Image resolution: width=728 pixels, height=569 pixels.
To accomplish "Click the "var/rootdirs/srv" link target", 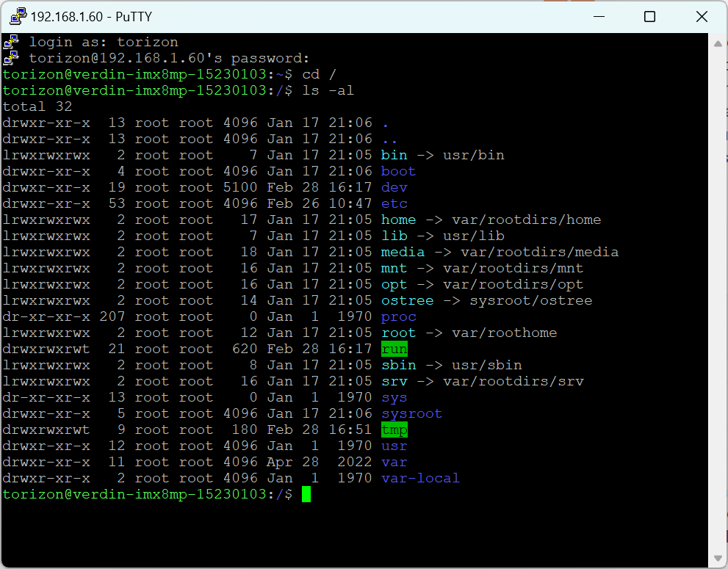I will tap(513, 382).
